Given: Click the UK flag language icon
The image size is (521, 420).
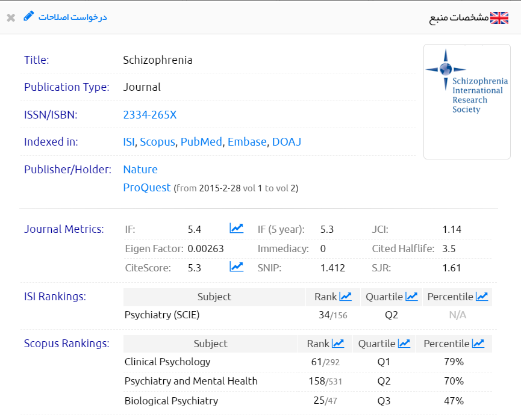Looking at the screenshot, I should tap(499, 17).
